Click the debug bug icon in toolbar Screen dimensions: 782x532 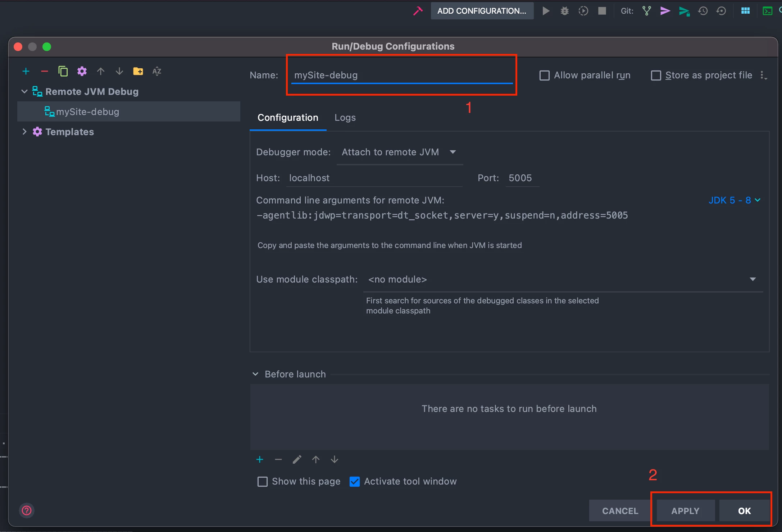tap(564, 11)
